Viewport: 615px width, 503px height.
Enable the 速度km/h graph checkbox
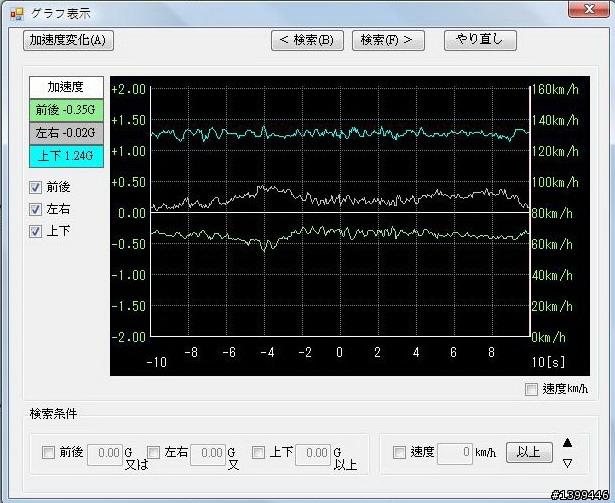coord(531,390)
